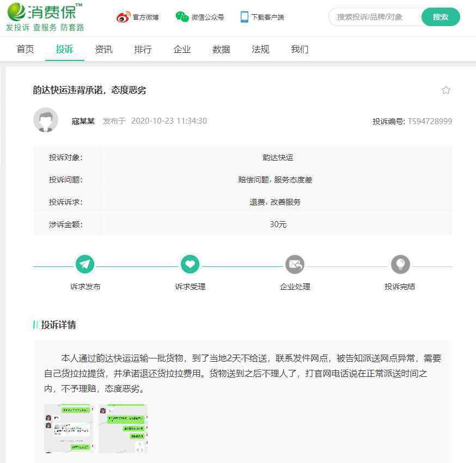Click the mobile client download icon

[x=244, y=17]
